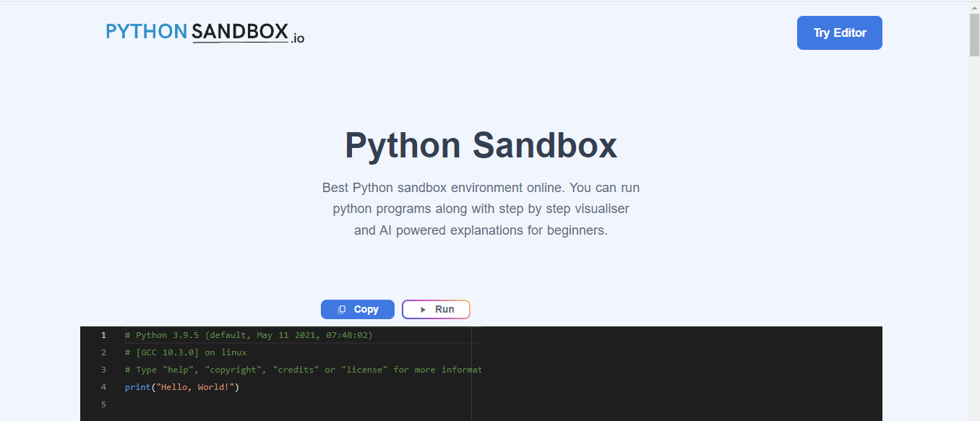The height and width of the screenshot is (421, 980).
Task: Select line number 3 in the editor
Action: click(103, 370)
